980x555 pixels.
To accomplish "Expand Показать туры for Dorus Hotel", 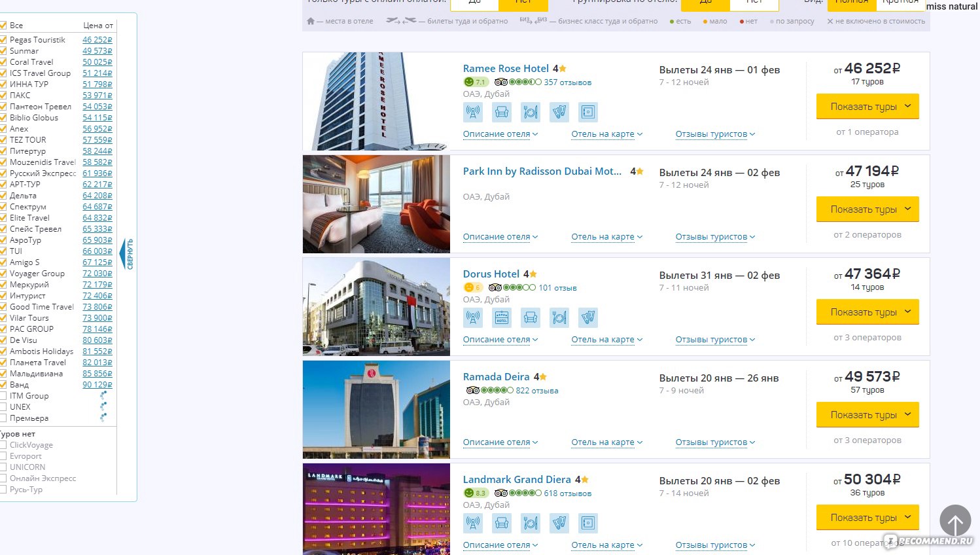I will (x=867, y=312).
